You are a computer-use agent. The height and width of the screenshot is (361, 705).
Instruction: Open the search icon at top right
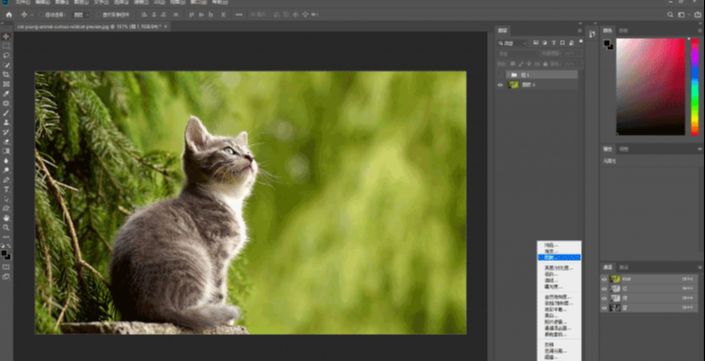point(670,15)
